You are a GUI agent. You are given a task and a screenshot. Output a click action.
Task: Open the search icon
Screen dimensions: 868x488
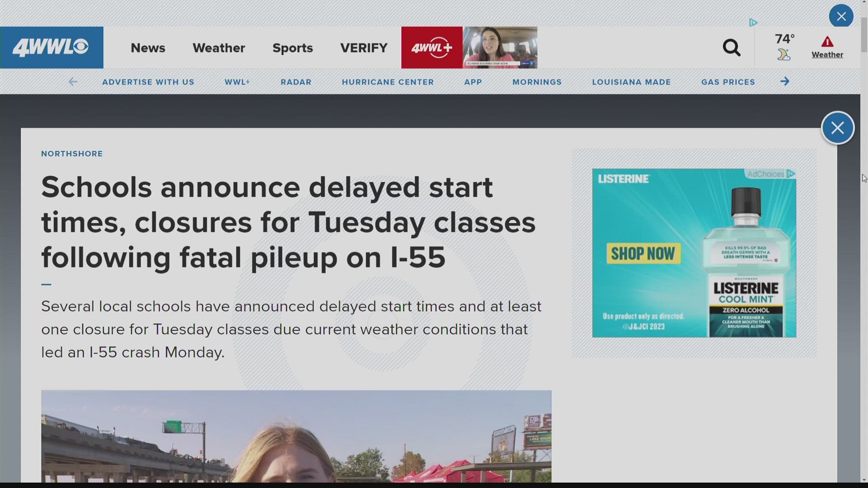pos(731,47)
